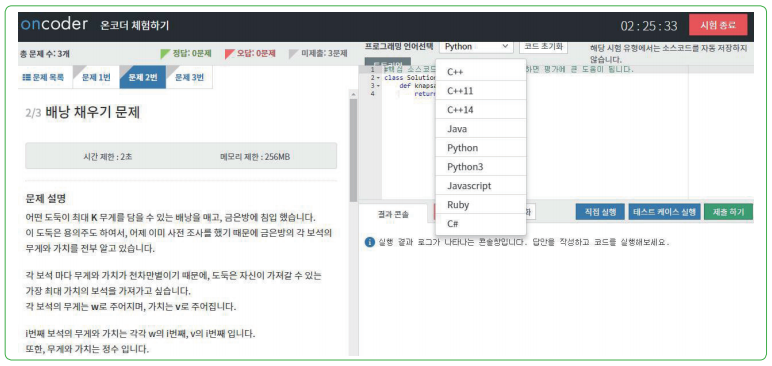
Task: Click the 문제 설명 heading
Action: 46,199
